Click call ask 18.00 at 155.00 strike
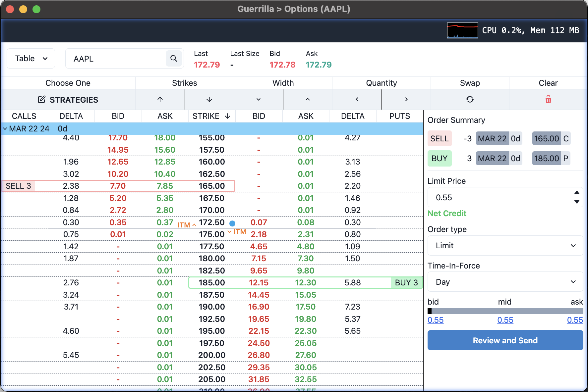 coord(165,138)
